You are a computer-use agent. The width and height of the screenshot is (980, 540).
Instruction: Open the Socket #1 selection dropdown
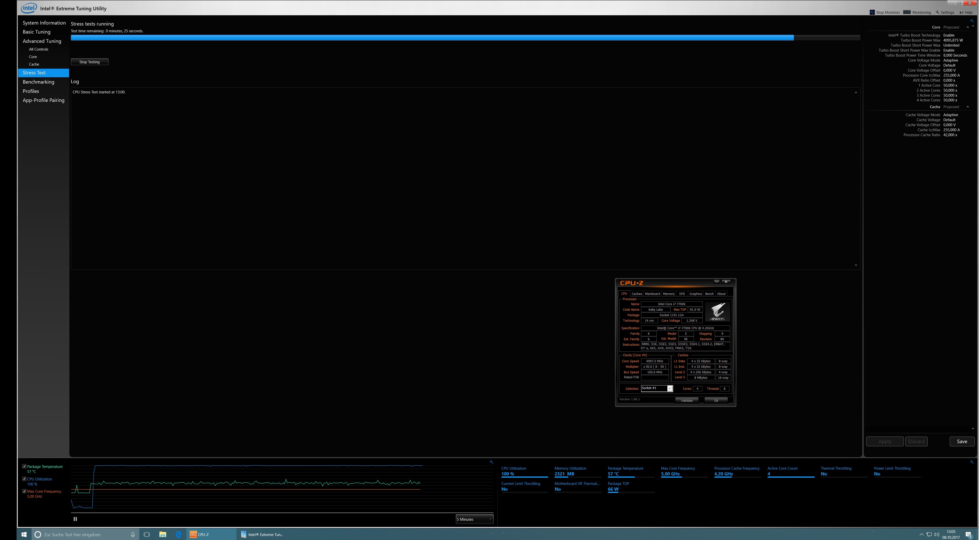point(669,388)
